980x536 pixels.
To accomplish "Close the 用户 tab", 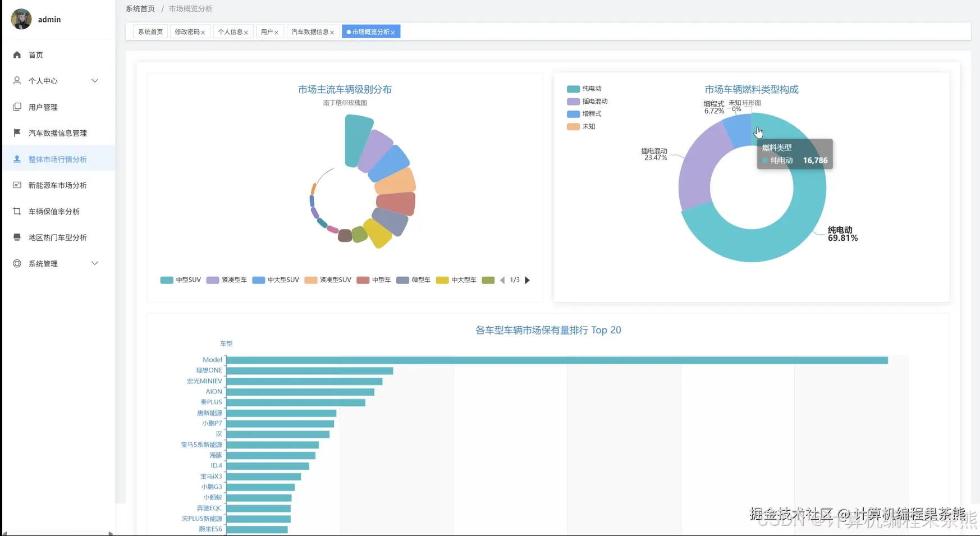I will click(276, 33).
